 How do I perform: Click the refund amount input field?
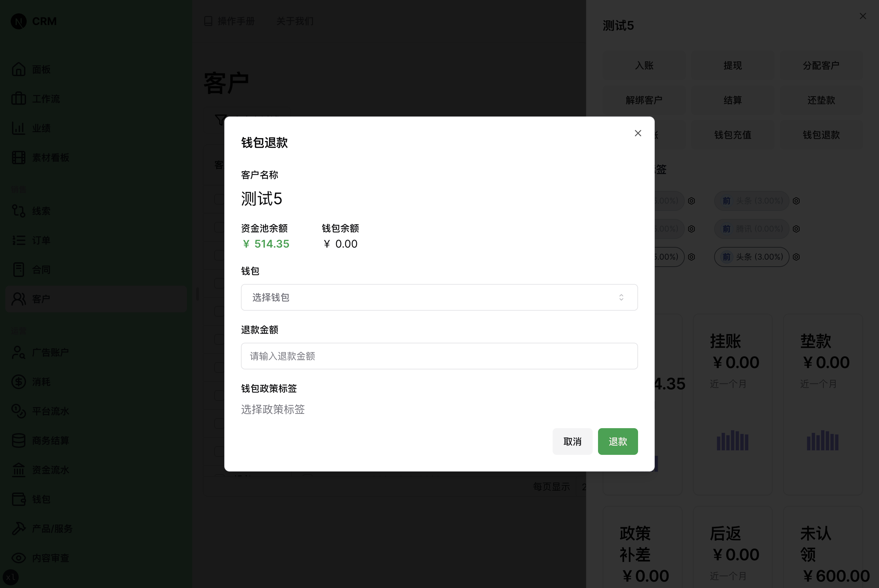pyautogui.click(x=439, y=356)
